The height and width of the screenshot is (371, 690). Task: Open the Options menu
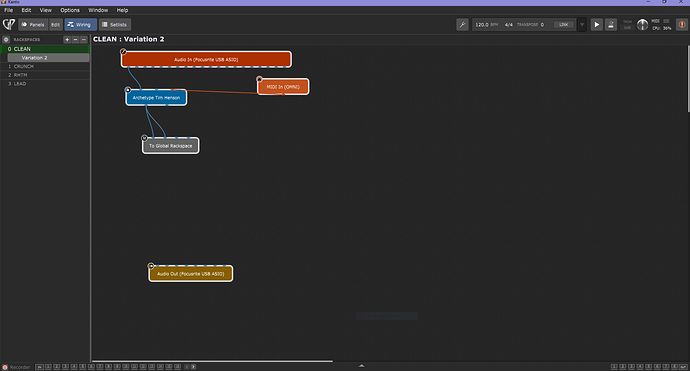pyautogui.click(x=70, y=10)
